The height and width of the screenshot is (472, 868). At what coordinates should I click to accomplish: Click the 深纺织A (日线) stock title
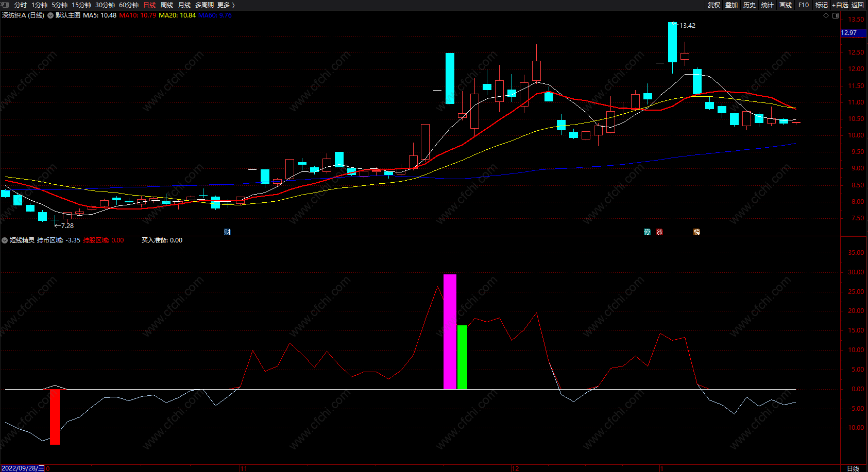coord(23,15)
